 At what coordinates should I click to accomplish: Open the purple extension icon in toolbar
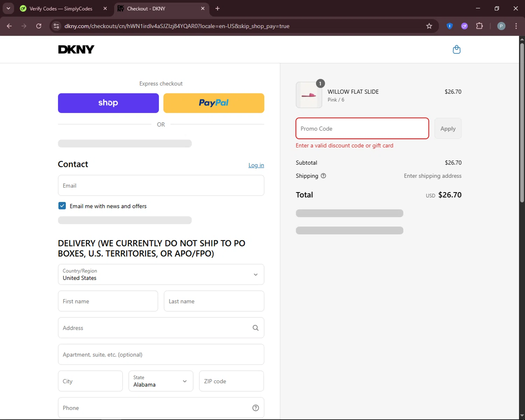(464, 26)
